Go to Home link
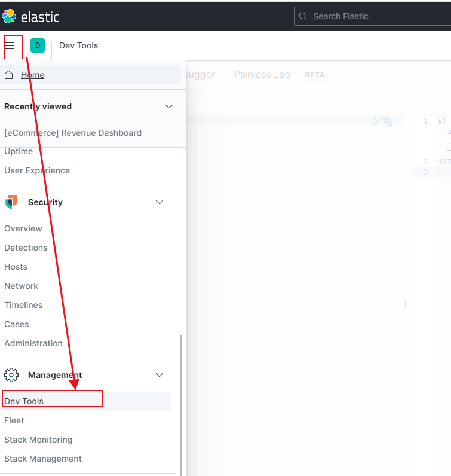The image size is (451, 476). (32, 75)
